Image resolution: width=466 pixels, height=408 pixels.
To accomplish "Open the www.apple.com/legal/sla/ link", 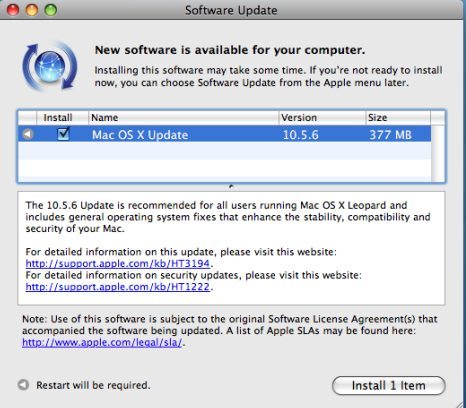I will click(x=102, y=342).
